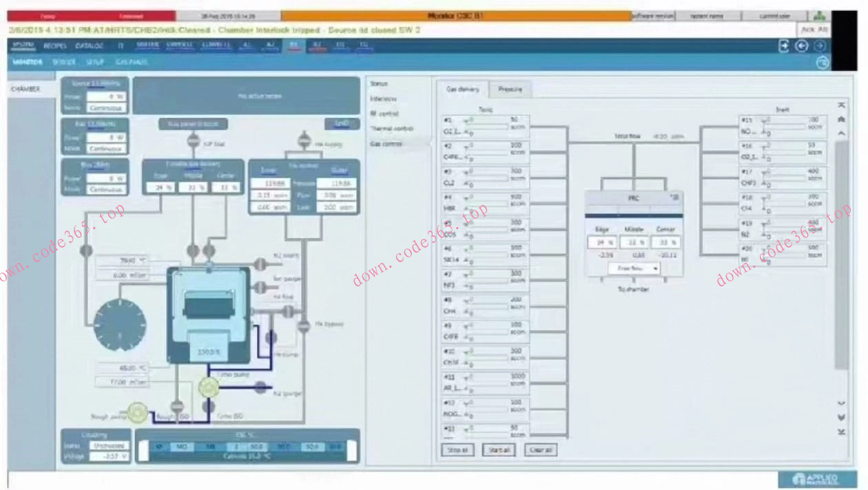Click the small button right of recipe banner
Screen dimensions: 868x490
pyautogui.click(x=342, y=124)
